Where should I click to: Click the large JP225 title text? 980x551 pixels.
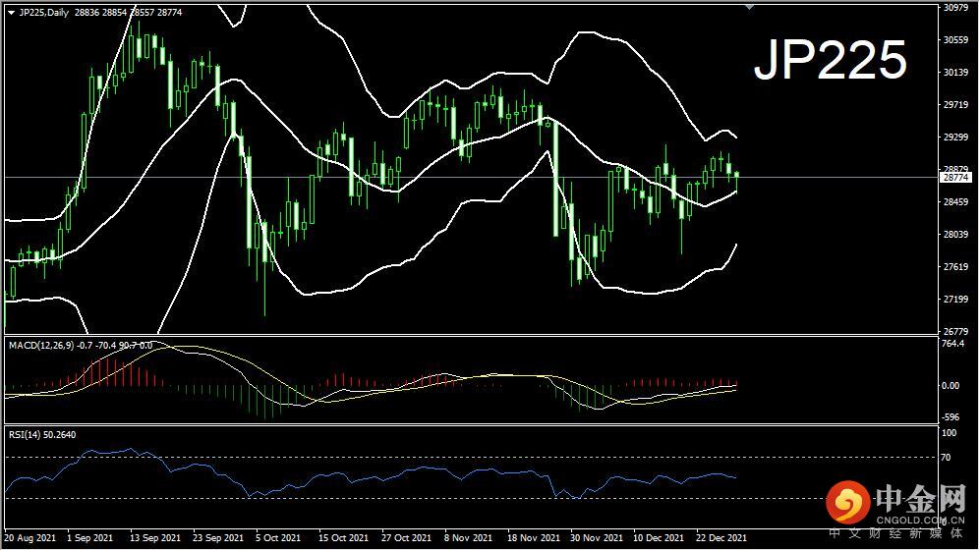[x=831, y=60]
